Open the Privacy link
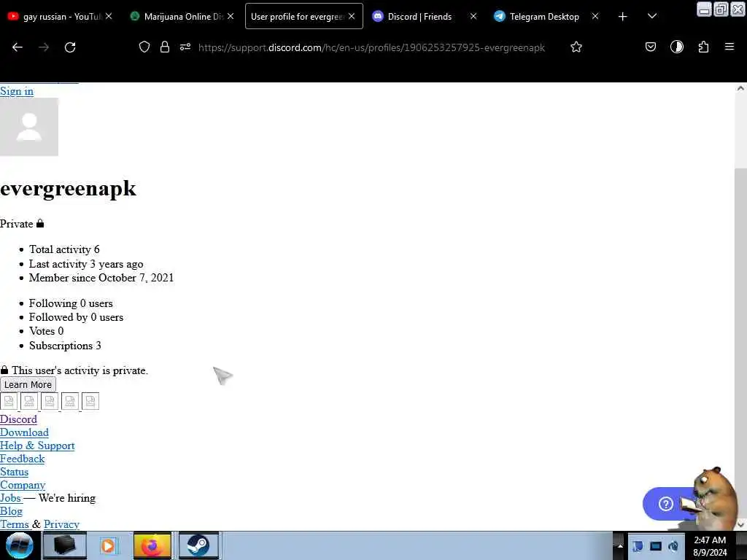 (61, 524)
